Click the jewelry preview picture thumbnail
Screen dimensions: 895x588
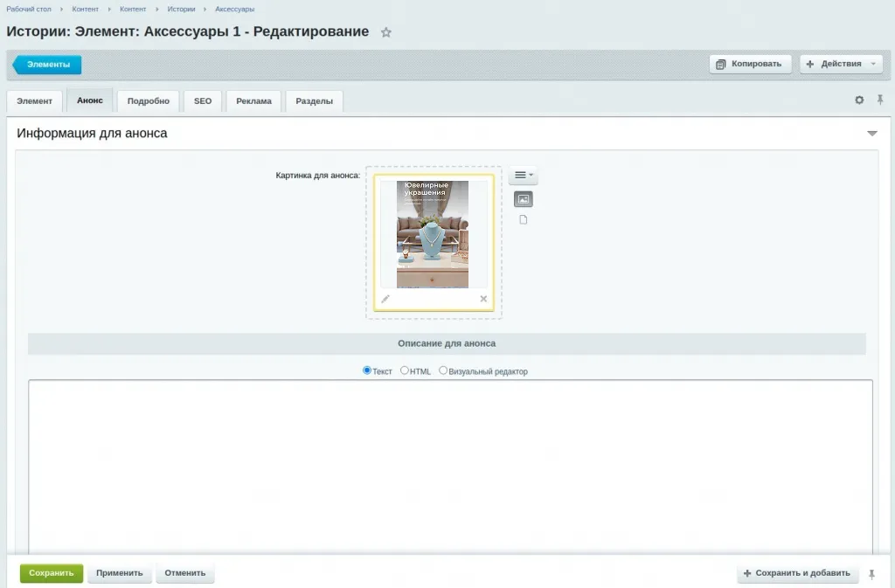(x=433, y=234)
